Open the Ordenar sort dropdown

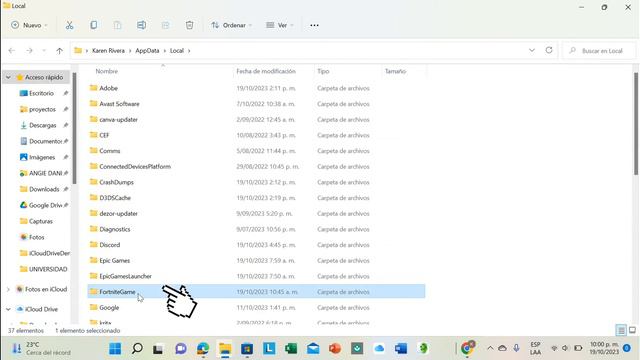pyautogui.click(x=231, y=25)
